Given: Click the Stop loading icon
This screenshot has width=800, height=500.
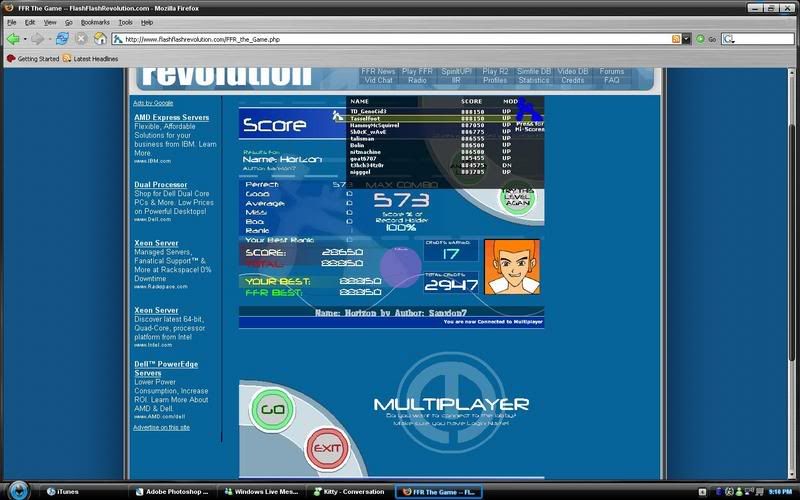Looking at the screenshot, I should click(81, 39).
